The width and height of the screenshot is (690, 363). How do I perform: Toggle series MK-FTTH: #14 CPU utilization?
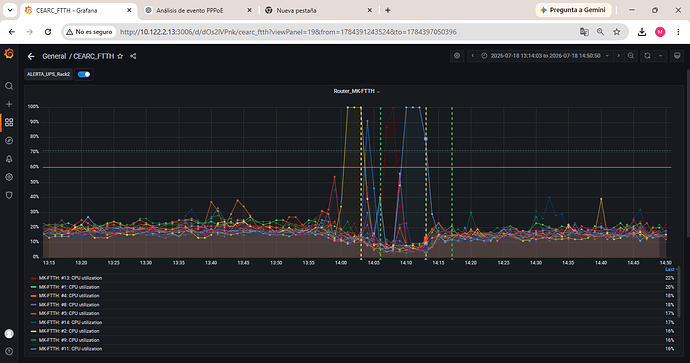pyautogui.click(x=70, y=322)
